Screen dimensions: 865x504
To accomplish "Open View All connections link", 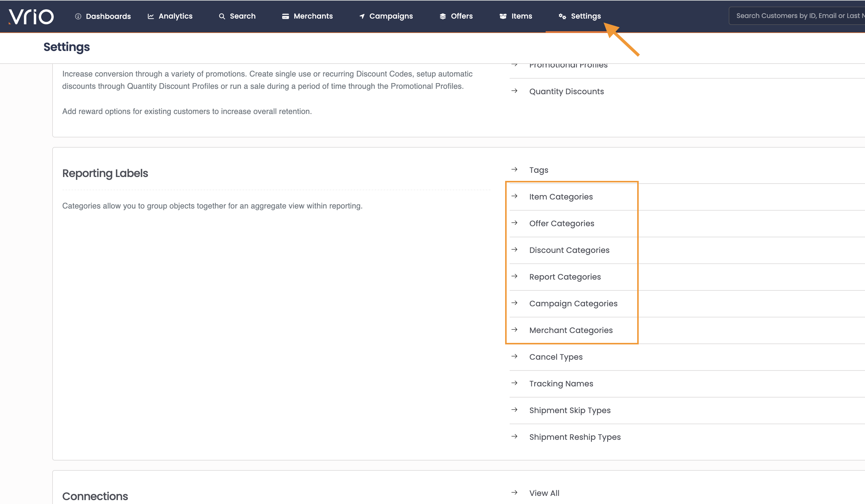I will (544, 493).
